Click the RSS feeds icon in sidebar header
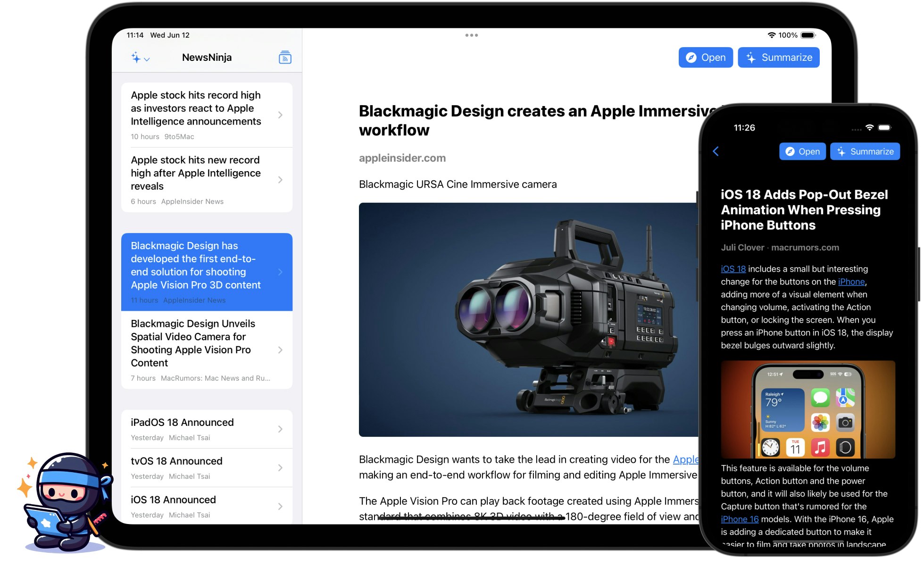 [285, 58]
